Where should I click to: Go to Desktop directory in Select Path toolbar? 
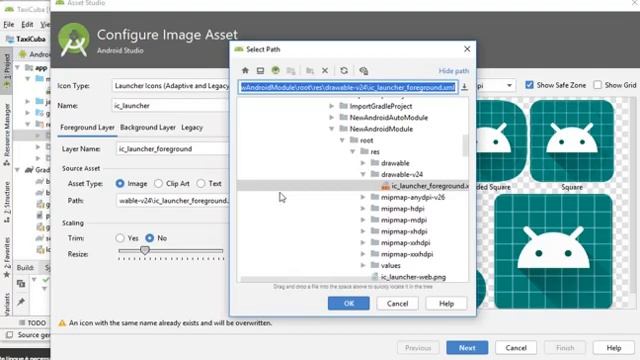point(260,71)
